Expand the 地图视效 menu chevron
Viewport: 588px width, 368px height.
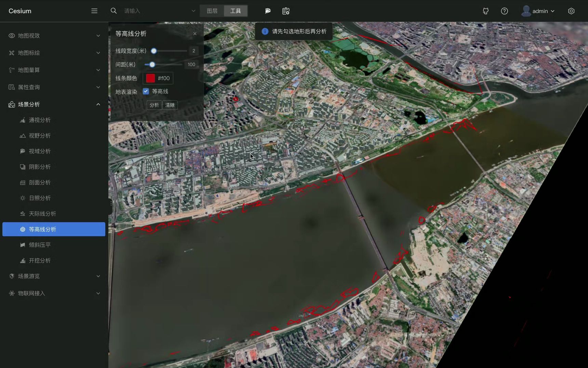(98, 36)
